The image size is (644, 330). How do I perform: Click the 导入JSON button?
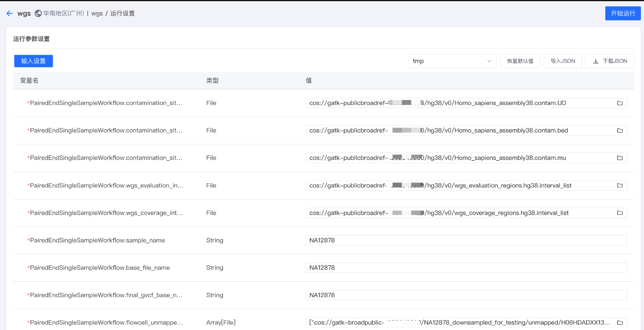coord(562,61)
